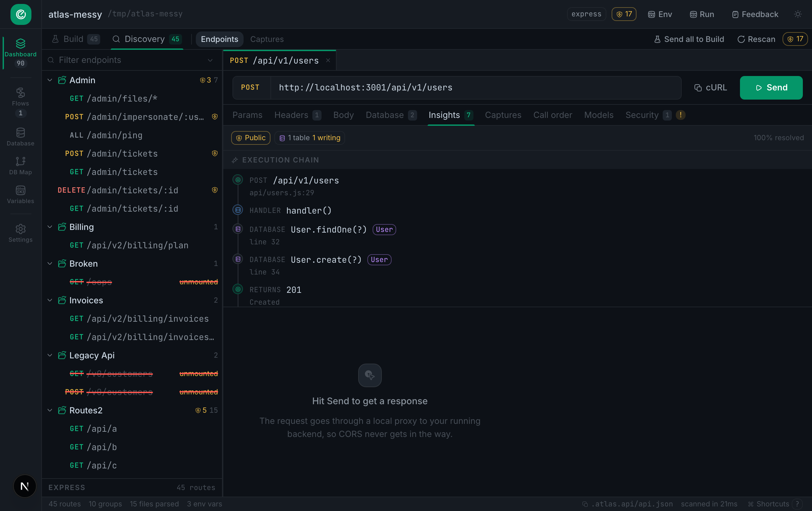Click the RETURNS 201 node icon
This screenshot has width=812, height=511.
pyautogui.click(x=238, y=289)
